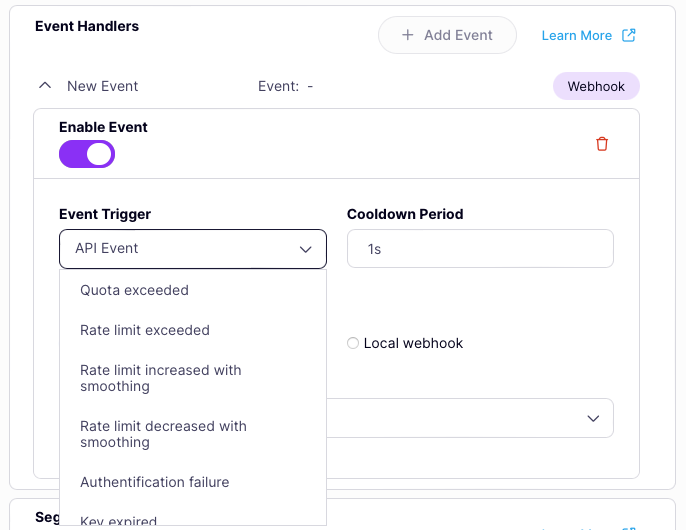
Task: Choose Quota exceeded from trigger list
Action: [134, 290]
